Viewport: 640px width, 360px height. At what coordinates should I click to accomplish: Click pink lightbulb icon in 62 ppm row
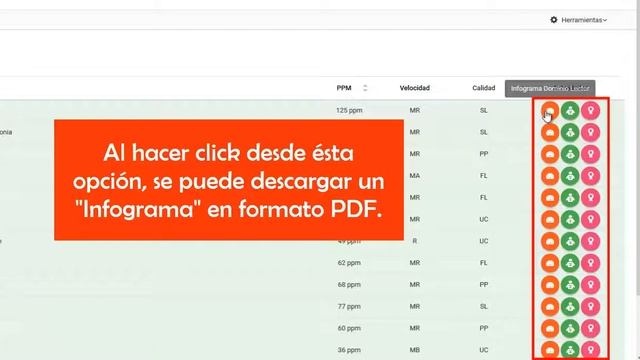[591, 263]
